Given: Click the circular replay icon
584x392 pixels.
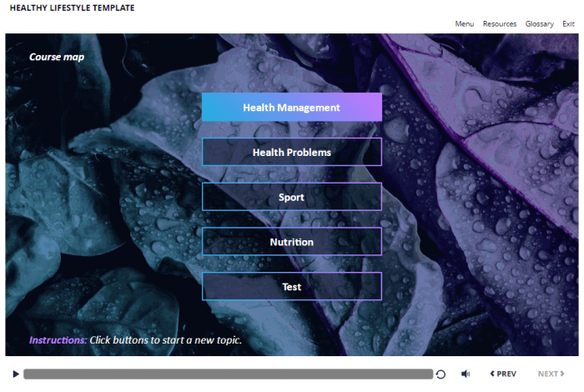Looking at the screenshot, I should 441,374.
